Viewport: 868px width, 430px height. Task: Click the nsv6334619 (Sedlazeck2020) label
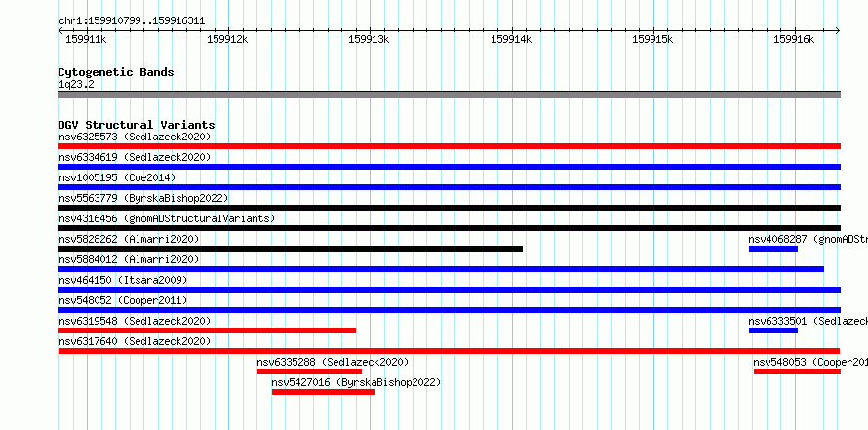[135, 157]
